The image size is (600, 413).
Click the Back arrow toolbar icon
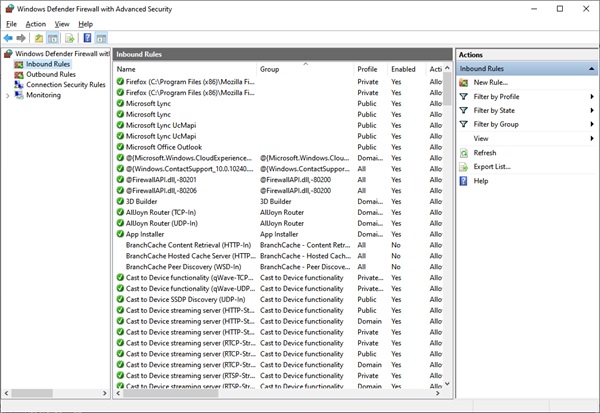(x=8, y=38)
